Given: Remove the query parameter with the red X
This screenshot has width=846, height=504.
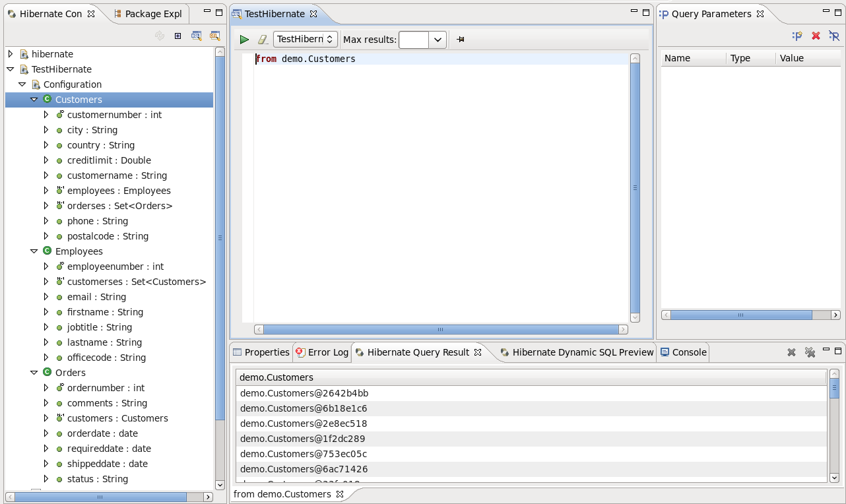Looking at the screenshot, I should (815, 36).
